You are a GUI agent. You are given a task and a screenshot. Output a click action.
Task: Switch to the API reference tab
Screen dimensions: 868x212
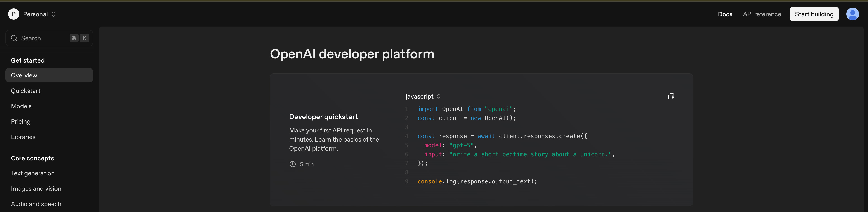pyautogui.click(x=762, y=14)
